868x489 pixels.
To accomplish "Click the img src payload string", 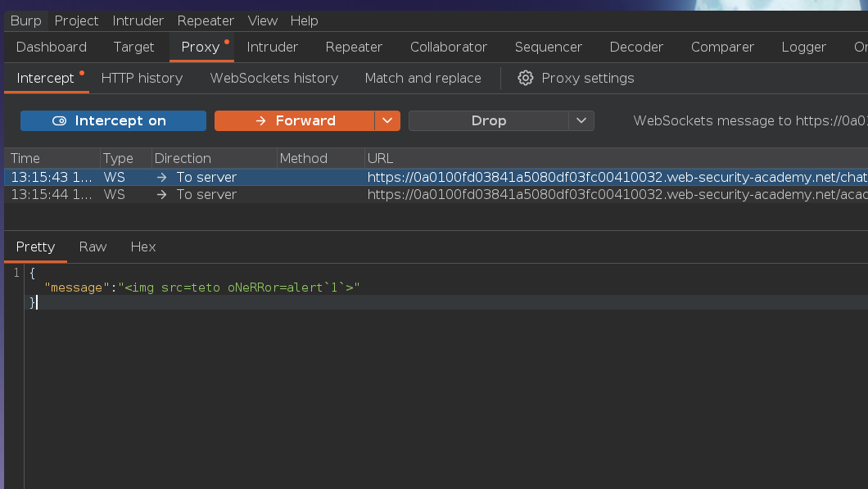I will (238, 288).
